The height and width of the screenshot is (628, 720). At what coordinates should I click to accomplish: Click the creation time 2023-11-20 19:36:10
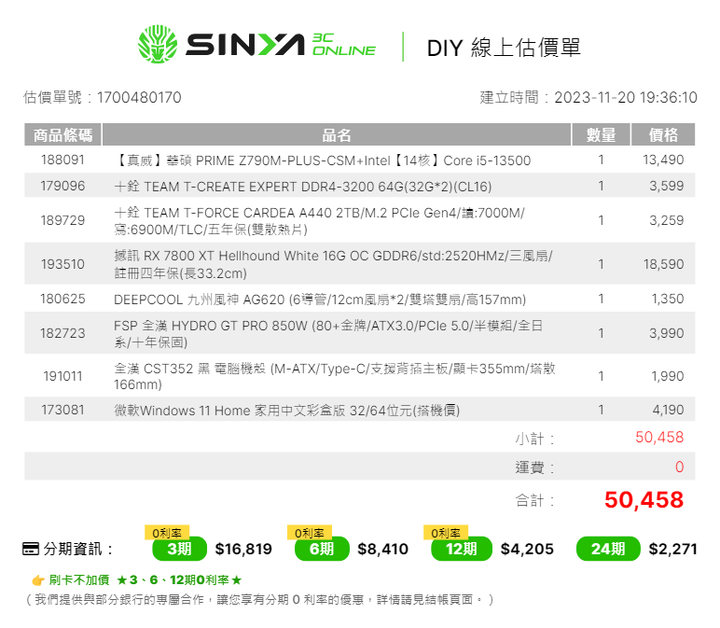point(625,98)
